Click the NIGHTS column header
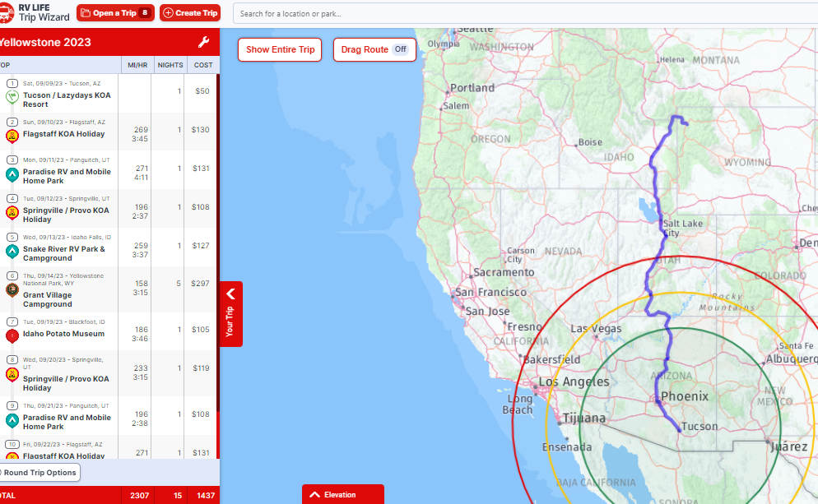 point(170,65)
